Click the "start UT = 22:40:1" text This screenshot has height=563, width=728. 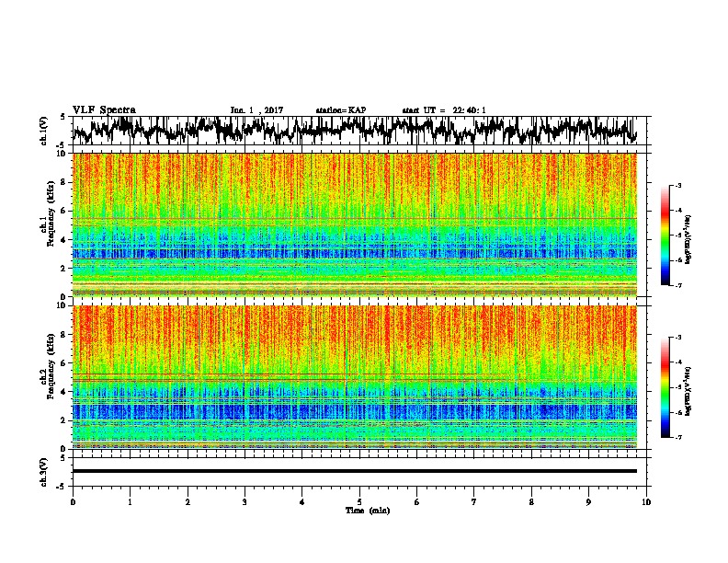[444, 110]
